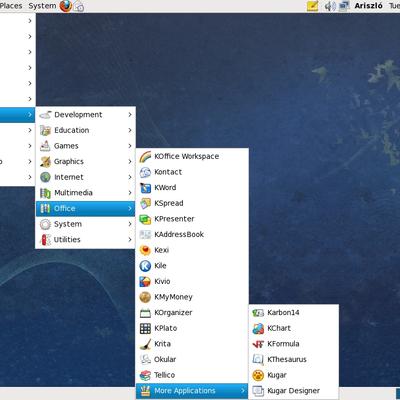
Task: Launch Kivio
Action: point(192,281)
